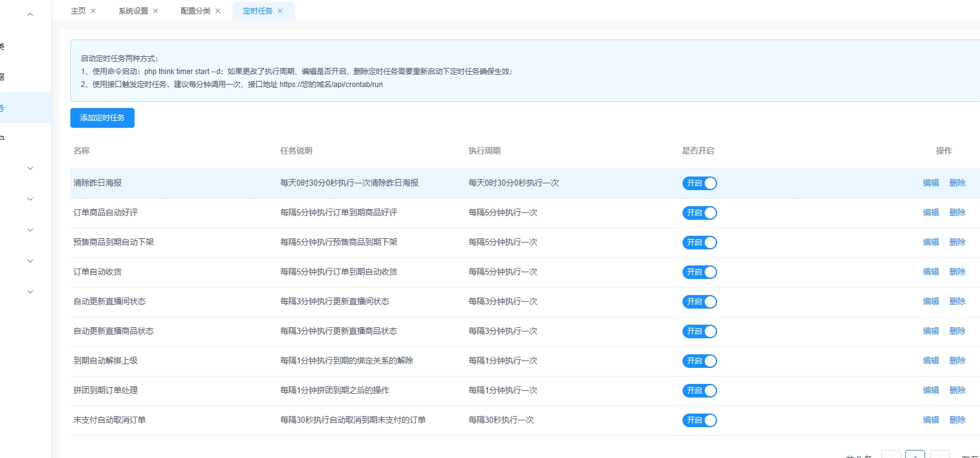Image resolution: width=980 pixels, height=458 pixels.
Task: Toggle the 自动更新直播商品状态 switch
Action: coord(699,331)
